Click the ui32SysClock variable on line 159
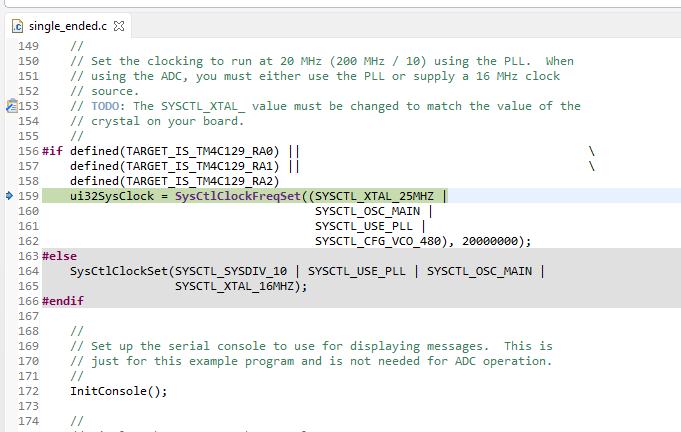Image resolution: width=681 pixels, height=432 pixels. tap(112, 196)
